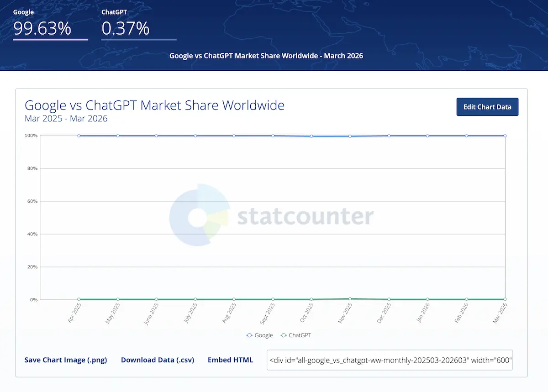Click Google's Apr 2025 data point marker
This screenshot has width=548, height=392.
tap(79, 136)
